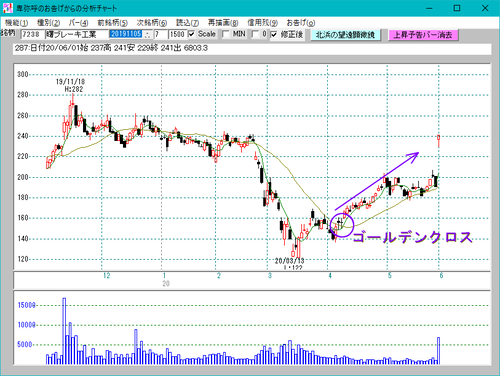
Task: Click the last volume bar on the right
Action: click(x=439, y=351)
